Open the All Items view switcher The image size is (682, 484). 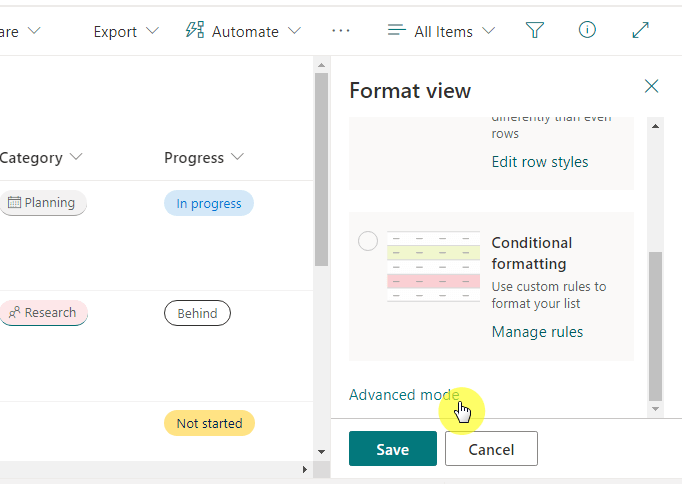tap(441, 31)
